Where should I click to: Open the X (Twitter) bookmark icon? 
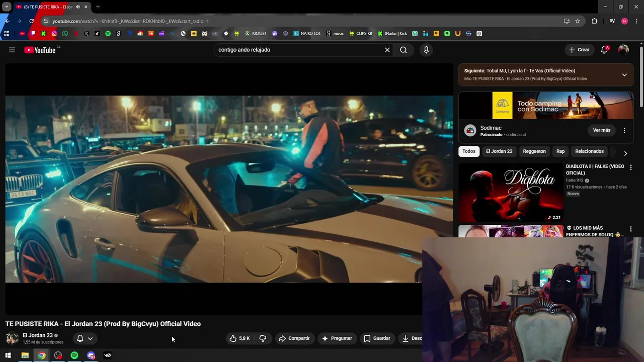tap(87, 34)
